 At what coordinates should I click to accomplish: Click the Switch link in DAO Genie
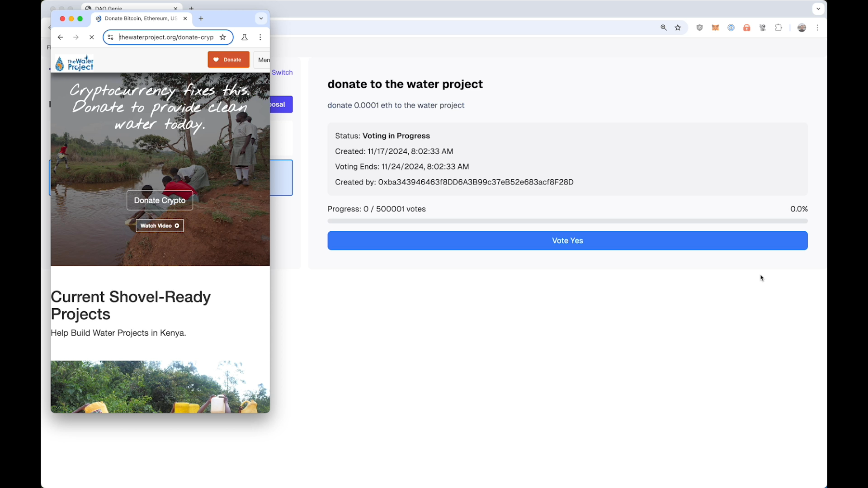pyautogui.click(x=282, y=72)
